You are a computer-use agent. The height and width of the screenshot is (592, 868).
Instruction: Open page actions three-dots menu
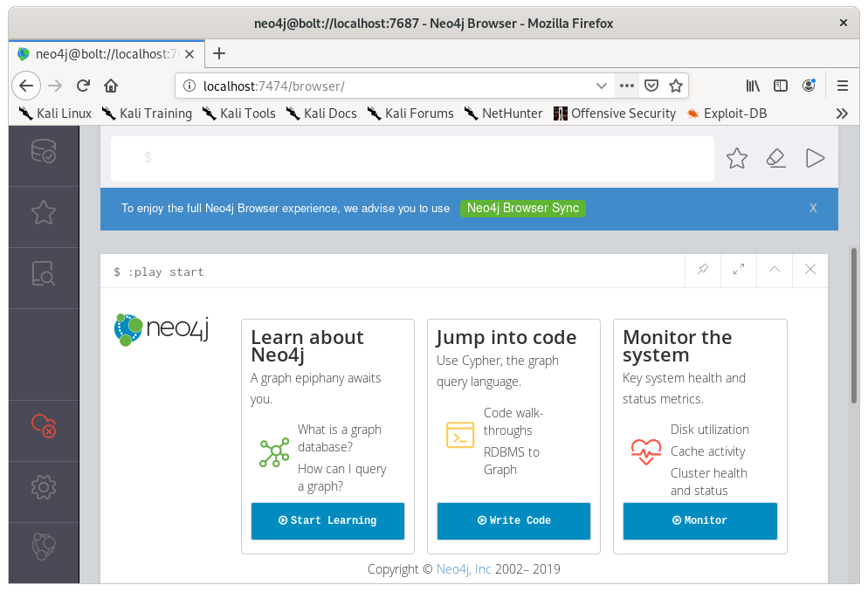coord(627,86)
